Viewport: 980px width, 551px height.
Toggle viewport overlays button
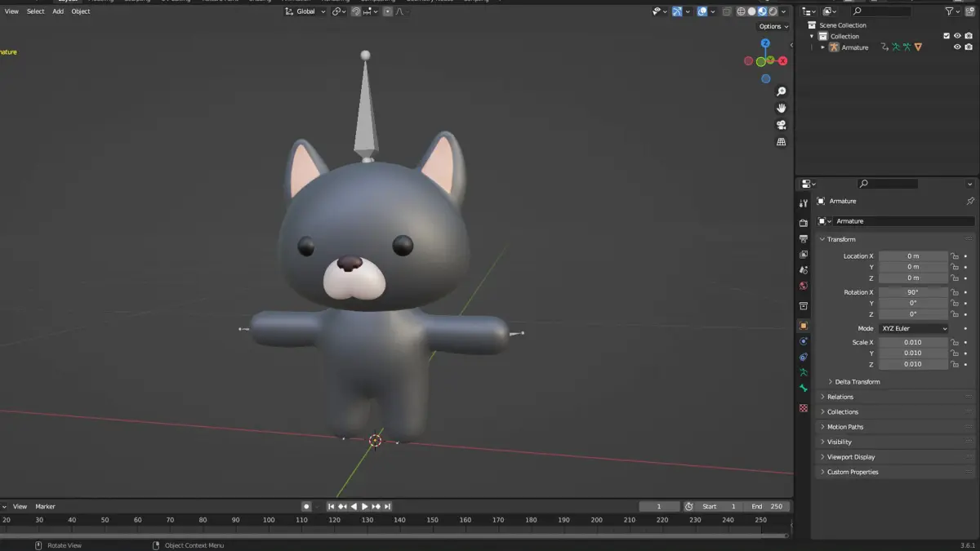coord(702,11)
